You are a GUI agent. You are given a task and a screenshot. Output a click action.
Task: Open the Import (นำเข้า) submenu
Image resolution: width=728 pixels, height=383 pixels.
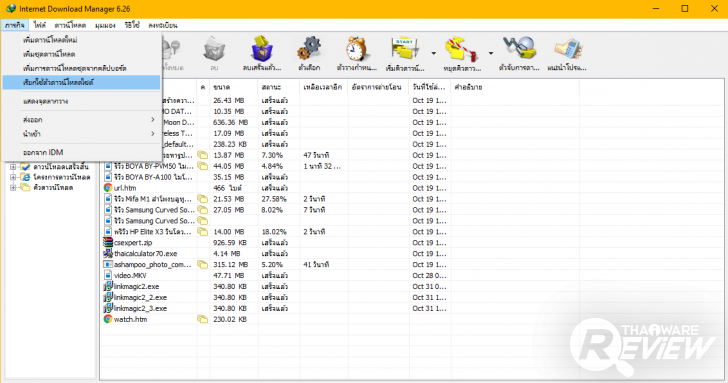click(82, 134)
